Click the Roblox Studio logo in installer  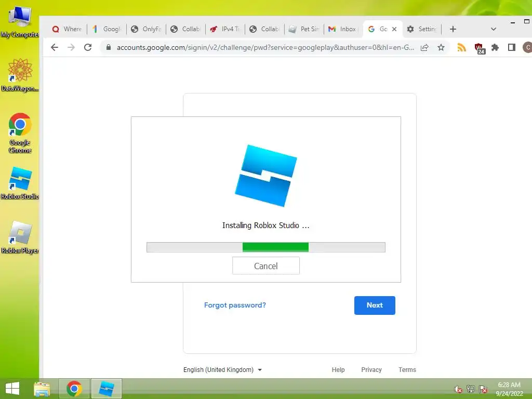265,176
